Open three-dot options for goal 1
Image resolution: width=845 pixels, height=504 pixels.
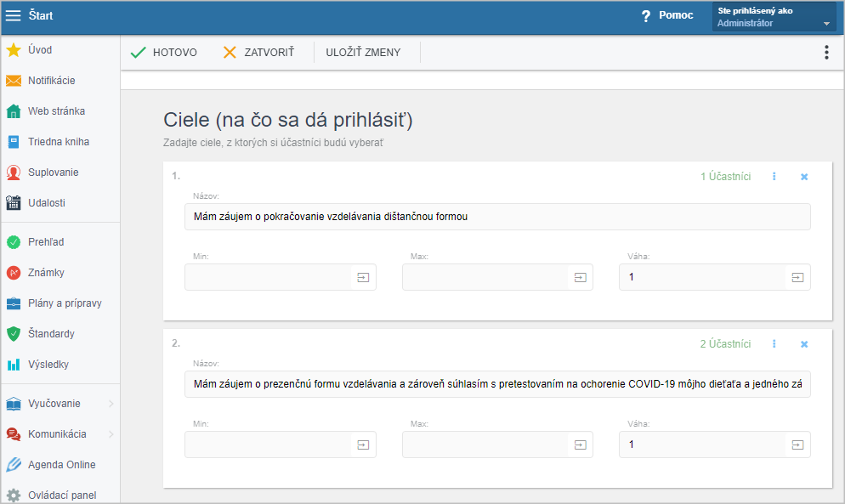pyautogui.click(x=774, y=177)
